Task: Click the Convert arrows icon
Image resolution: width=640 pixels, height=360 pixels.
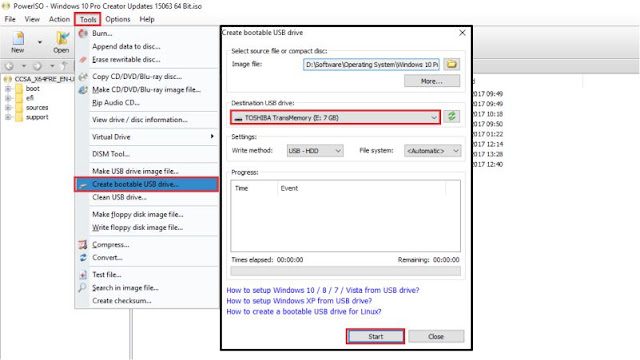Action: [x=83, y=258]
